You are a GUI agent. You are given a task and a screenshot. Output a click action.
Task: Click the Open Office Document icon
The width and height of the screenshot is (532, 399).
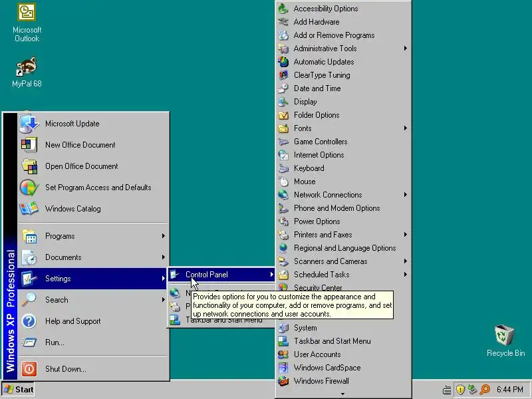click(x=29, y=166)
